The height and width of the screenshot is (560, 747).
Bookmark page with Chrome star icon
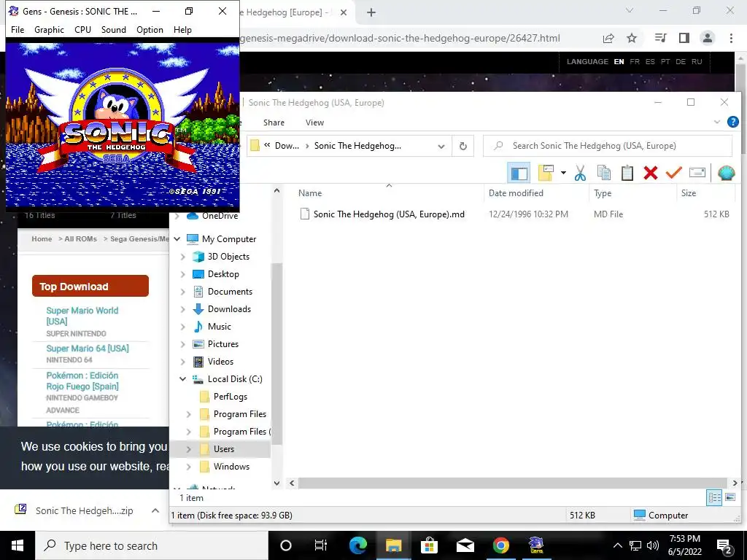point(632,38)
